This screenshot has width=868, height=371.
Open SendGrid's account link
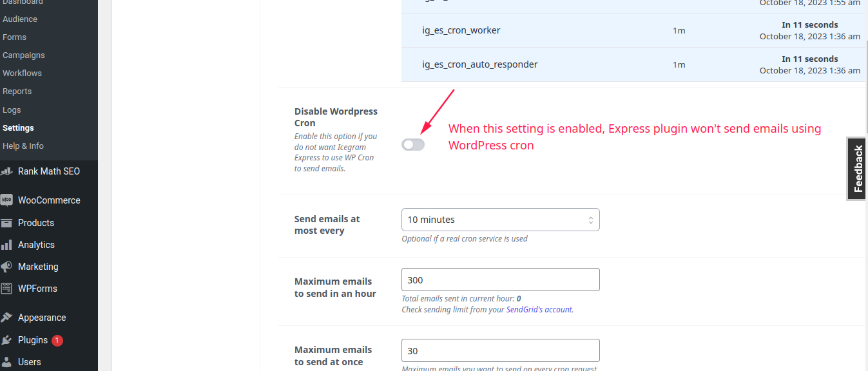(539, 310)
